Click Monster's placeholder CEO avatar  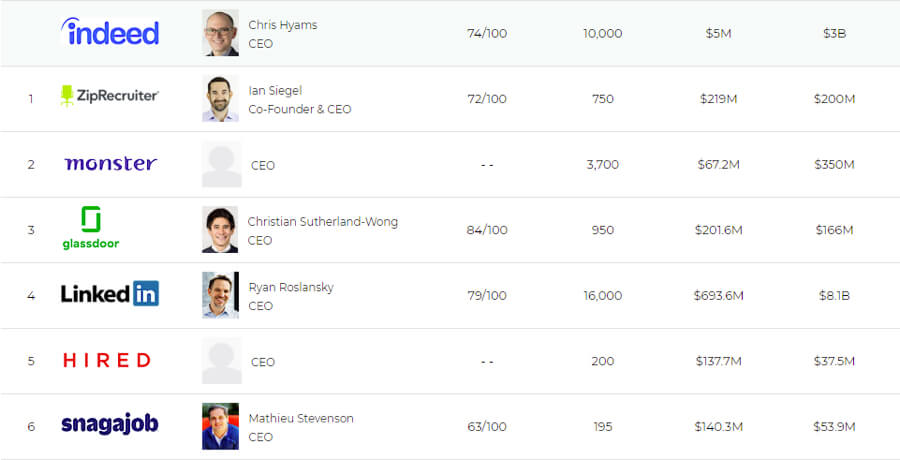point(222,164)
